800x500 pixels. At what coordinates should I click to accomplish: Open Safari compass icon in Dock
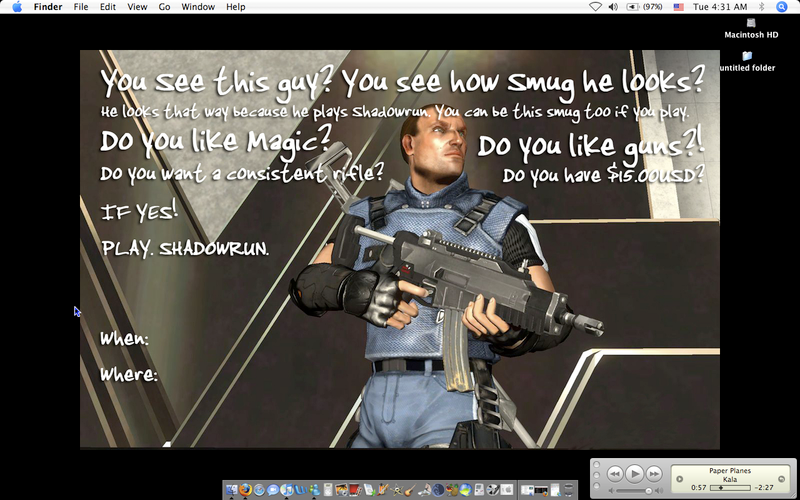(259, 490)
